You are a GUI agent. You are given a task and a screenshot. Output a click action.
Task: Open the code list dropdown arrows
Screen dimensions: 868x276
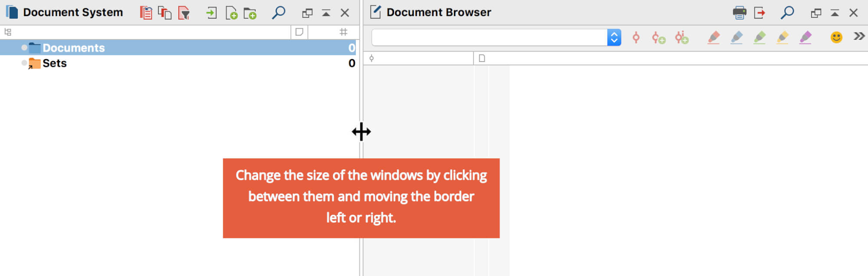click(x=614, y=37)
